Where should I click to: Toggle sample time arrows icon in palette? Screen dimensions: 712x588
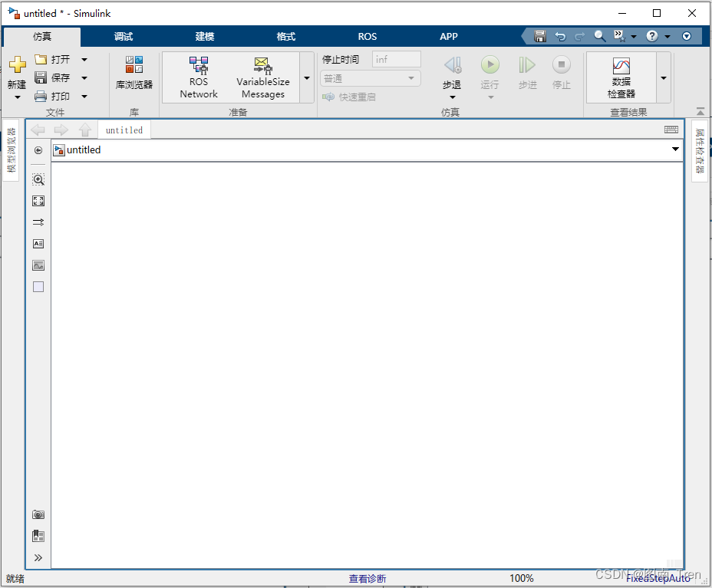coord(38,222)
